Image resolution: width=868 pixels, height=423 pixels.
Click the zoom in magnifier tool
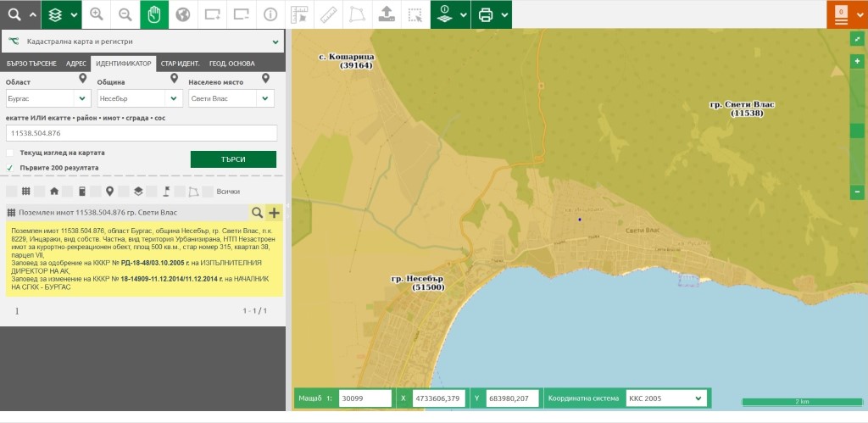click(97, 14)
